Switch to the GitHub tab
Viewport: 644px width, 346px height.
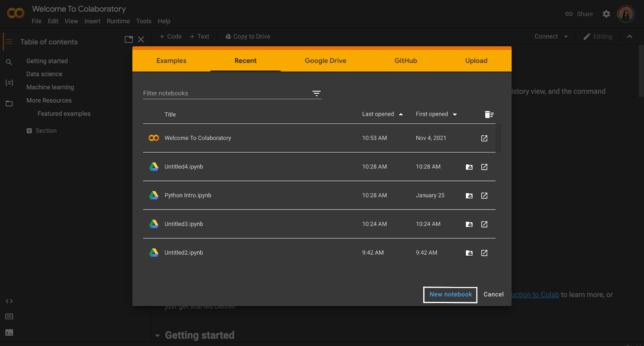pyautogui.click(x=406, y=61)
